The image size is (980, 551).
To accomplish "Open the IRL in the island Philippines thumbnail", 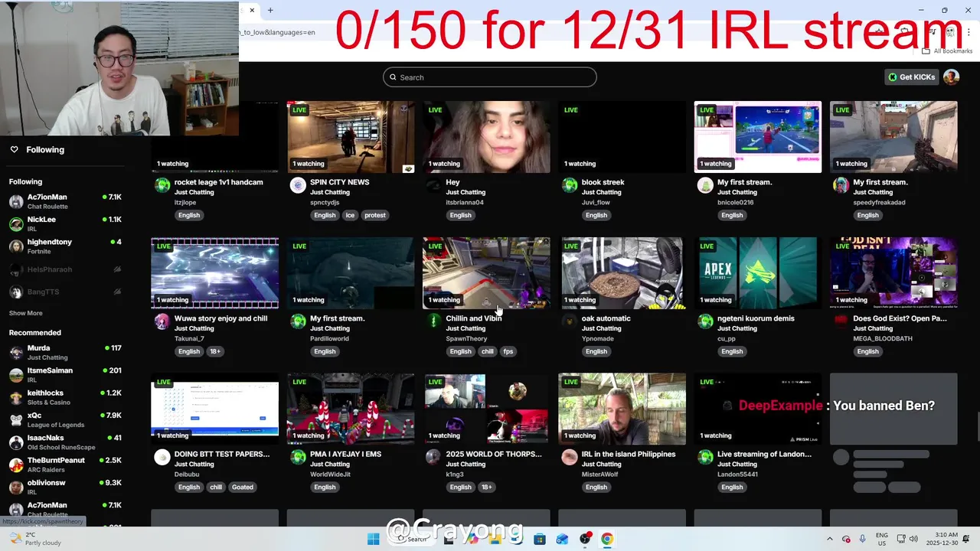I will point(622,409).
